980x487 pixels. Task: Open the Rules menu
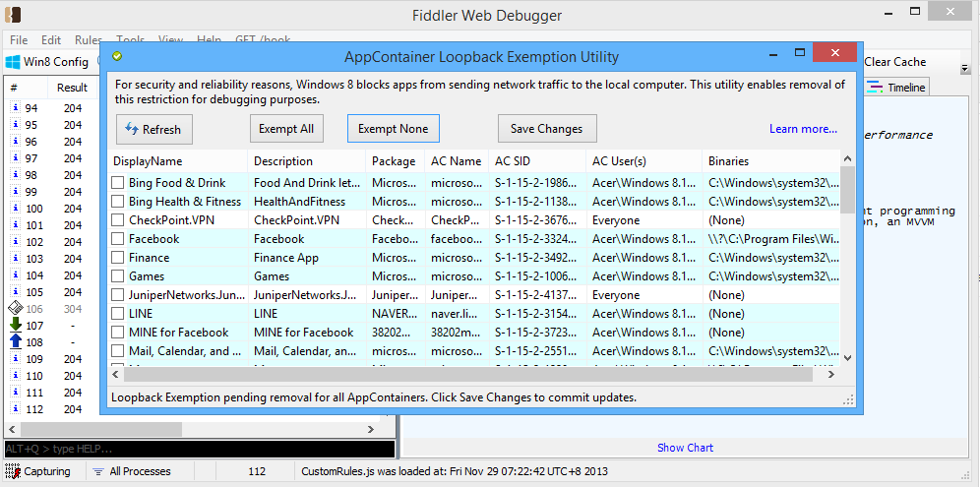point(89,40)
